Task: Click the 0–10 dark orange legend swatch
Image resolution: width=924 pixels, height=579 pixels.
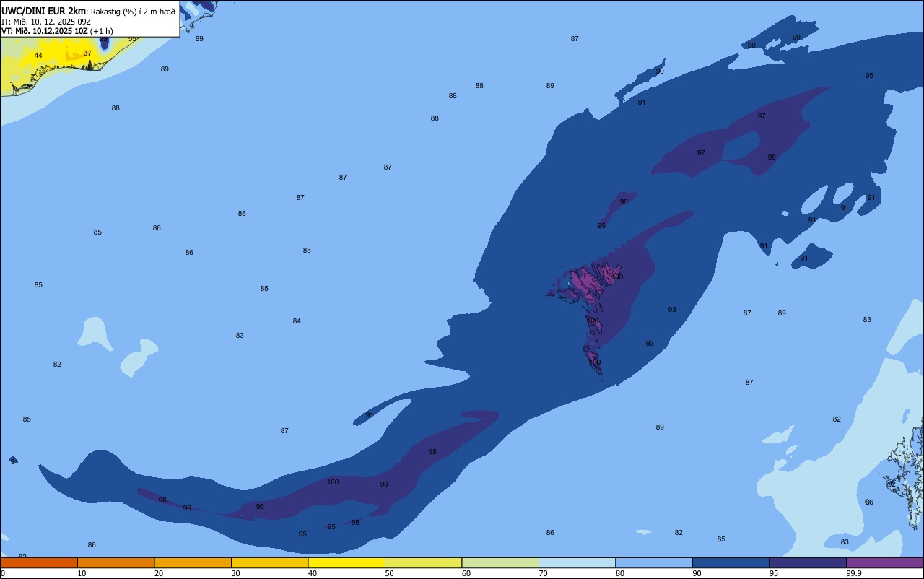Action: pyautogui.click(x=39, y=562)
